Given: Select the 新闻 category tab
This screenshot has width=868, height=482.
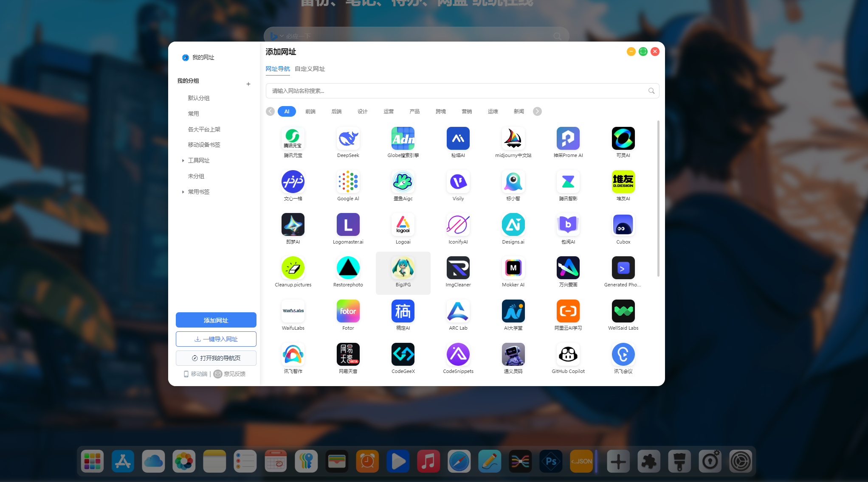Looking at the screenshot, I should (519, 111).
